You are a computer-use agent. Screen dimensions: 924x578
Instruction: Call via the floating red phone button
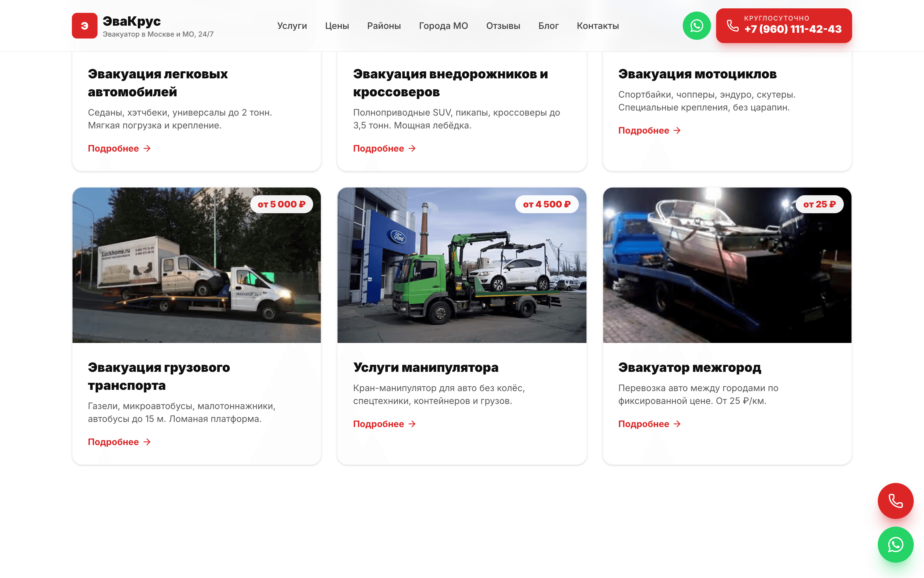(895, 501)
